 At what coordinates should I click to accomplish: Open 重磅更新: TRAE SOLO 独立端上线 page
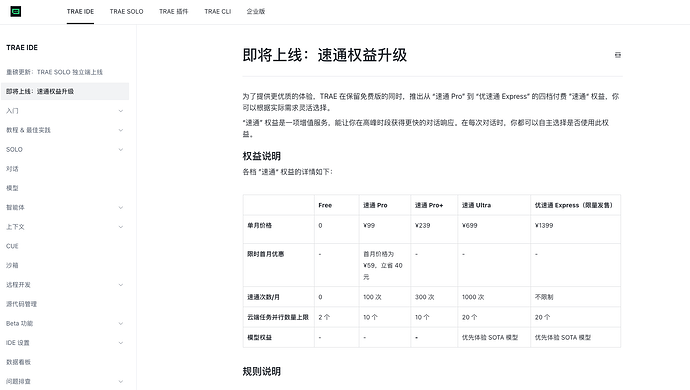click(x=55, y=72)
